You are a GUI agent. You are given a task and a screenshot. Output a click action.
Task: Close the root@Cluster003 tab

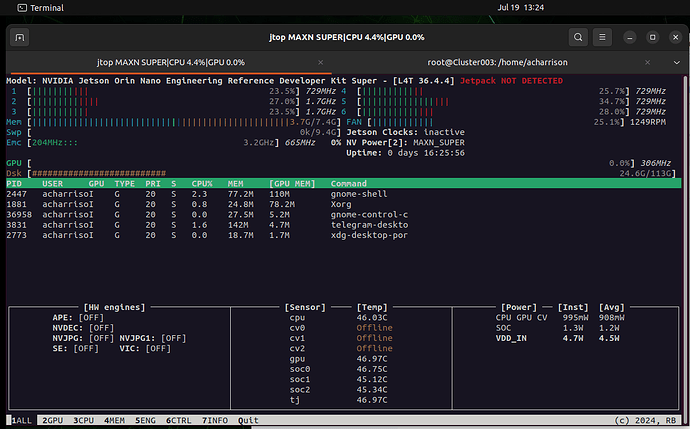coord(647,62)
